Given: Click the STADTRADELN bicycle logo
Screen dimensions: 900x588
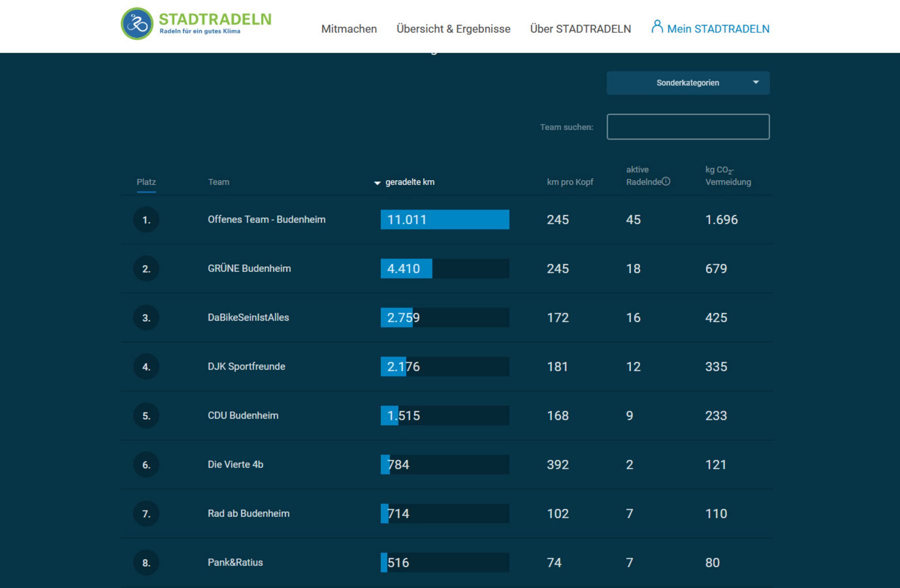Looking at the screenshot, I should pyautogui.click(x=137, y=23).
